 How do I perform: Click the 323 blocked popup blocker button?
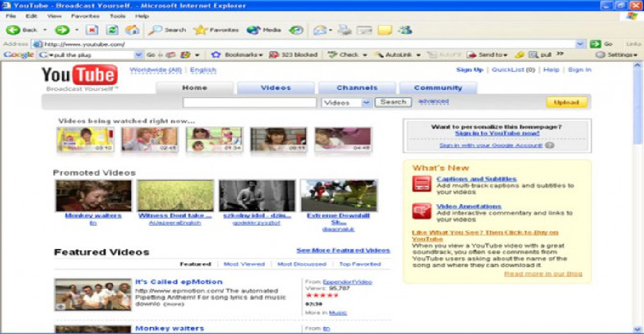click(293, 55)
